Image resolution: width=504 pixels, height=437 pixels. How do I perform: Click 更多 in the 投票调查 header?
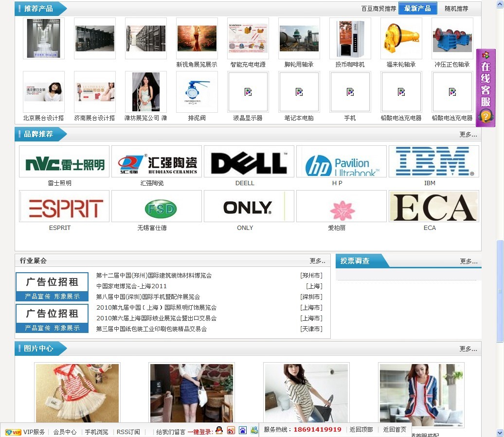468,262
